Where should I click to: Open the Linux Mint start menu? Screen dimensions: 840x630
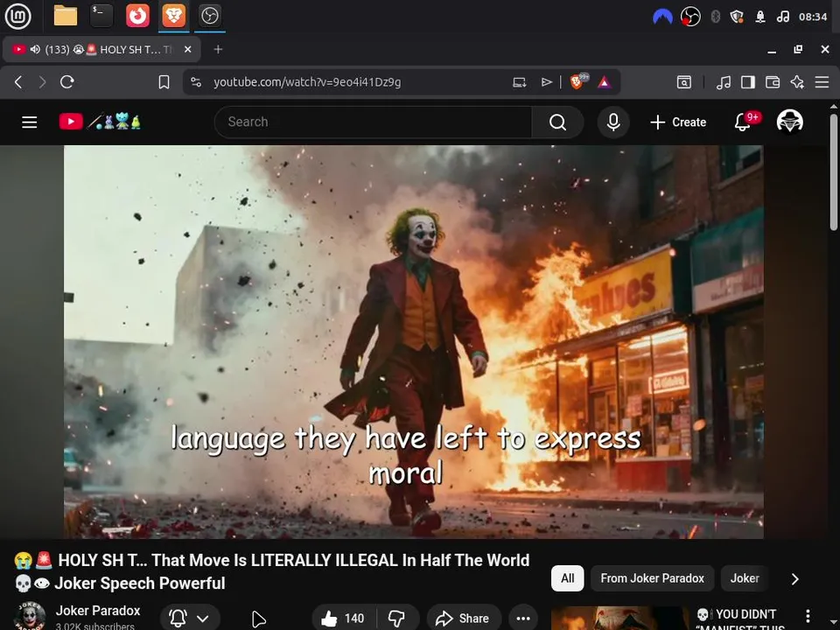(17, 16)
